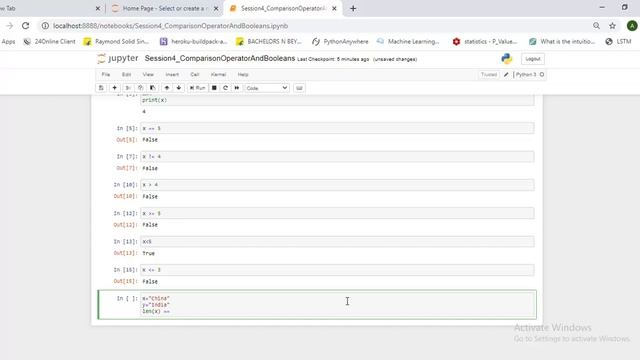Open the Cell menu
The width and height of the screenshot is (640, 360).
tap(195, 74)
